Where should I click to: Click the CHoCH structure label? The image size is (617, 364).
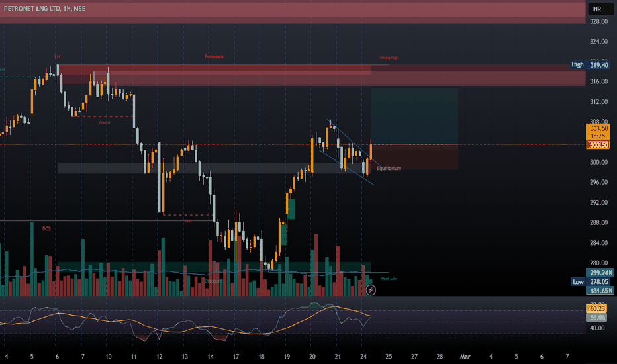click(x=105, y=123)
